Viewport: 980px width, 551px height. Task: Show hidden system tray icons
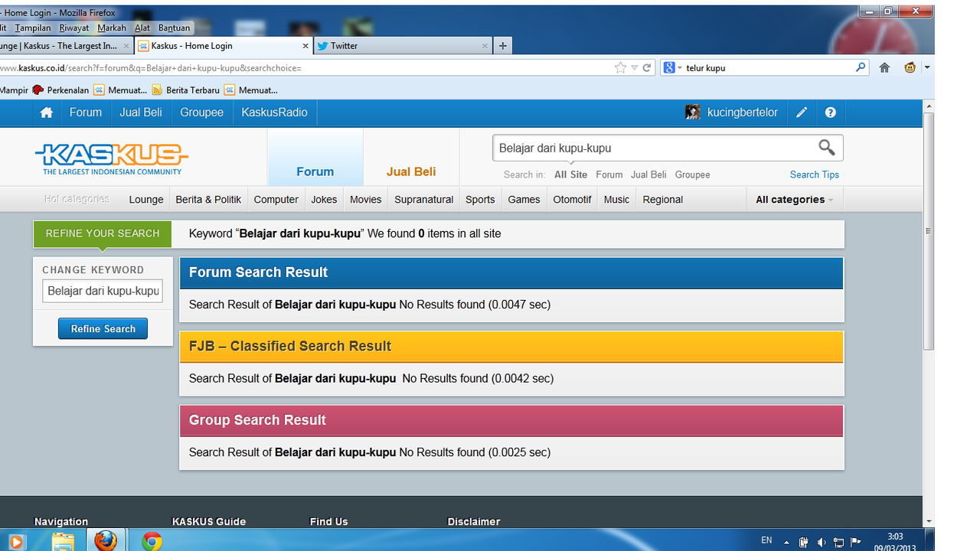click(786, 542)
